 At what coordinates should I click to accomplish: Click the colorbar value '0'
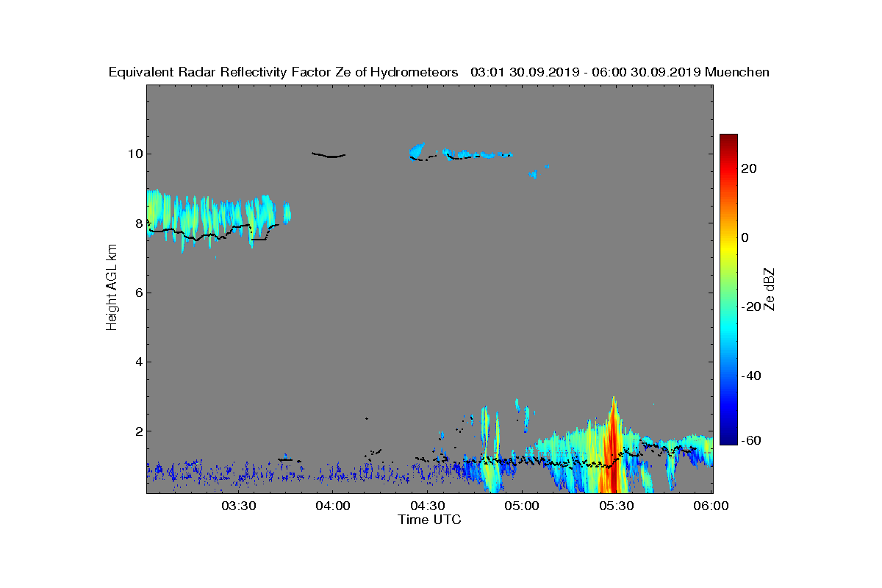point(745,237)
